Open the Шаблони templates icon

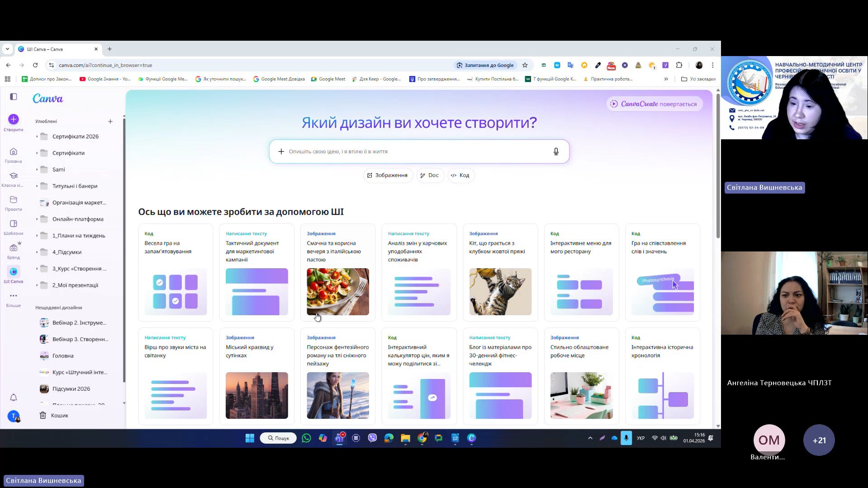pos(14,224)
